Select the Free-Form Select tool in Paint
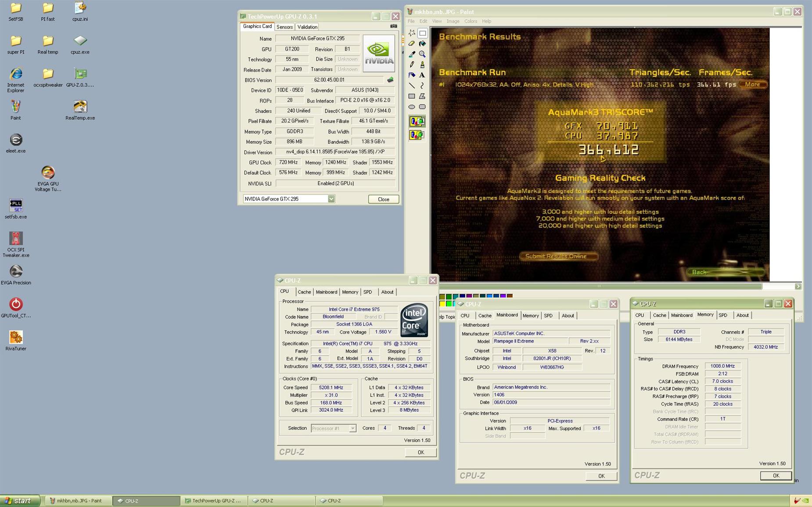812x507 pixels. [x=412, y=33]
